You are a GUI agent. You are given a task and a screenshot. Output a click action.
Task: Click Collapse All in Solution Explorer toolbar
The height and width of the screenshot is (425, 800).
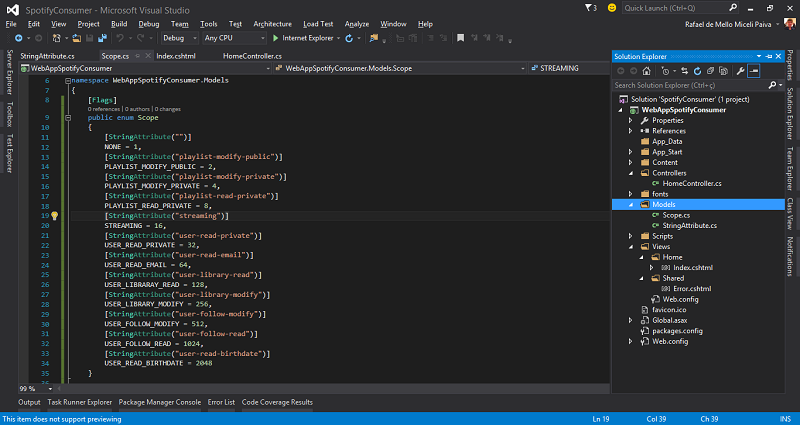tap(708, 71)
